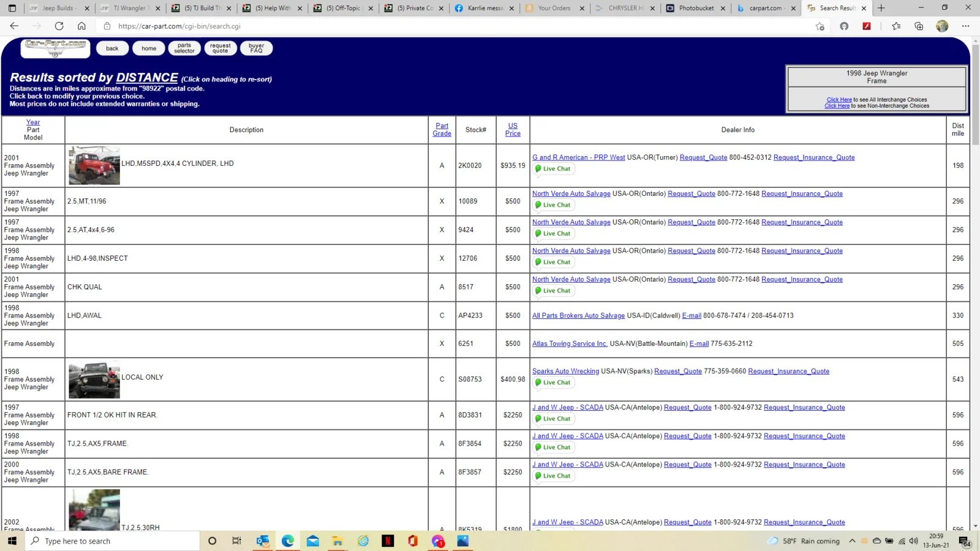Open File Explorer from taskbar

337,541
